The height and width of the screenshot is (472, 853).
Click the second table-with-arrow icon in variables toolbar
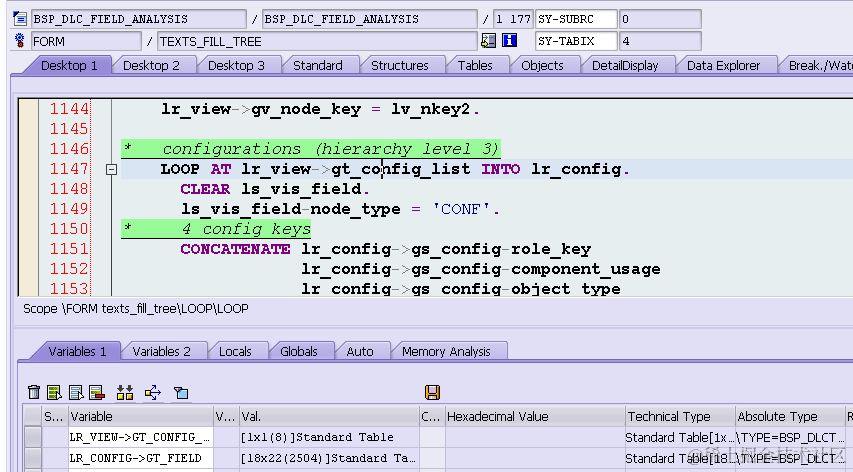(x=76, y=392)
